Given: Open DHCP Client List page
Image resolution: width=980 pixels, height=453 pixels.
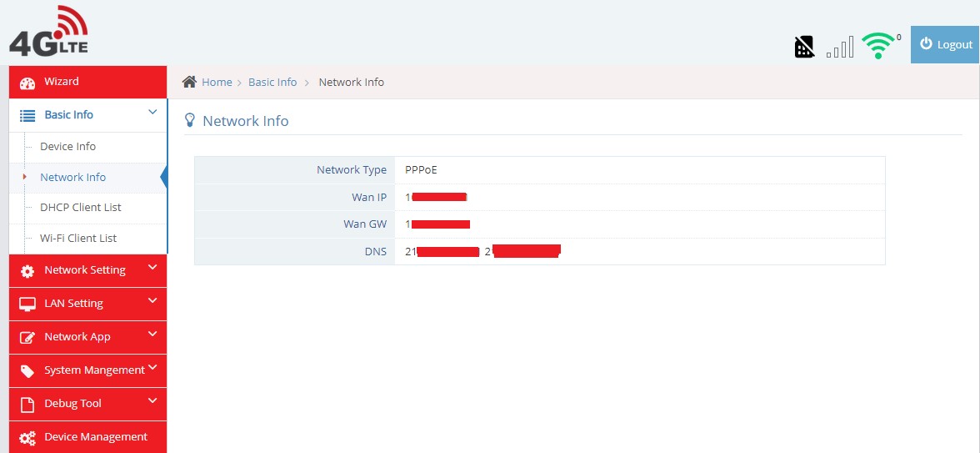Looking at the screenshot, I should click(80, 208).
